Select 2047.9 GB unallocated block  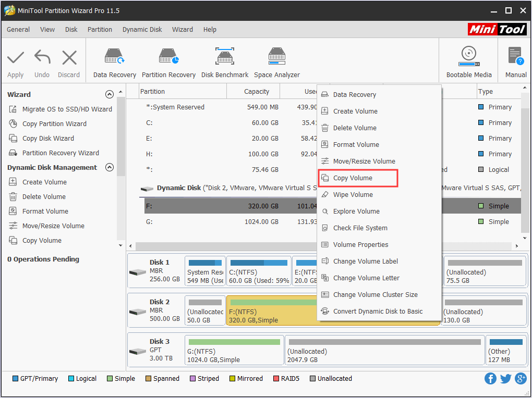(x=385, y=350)
